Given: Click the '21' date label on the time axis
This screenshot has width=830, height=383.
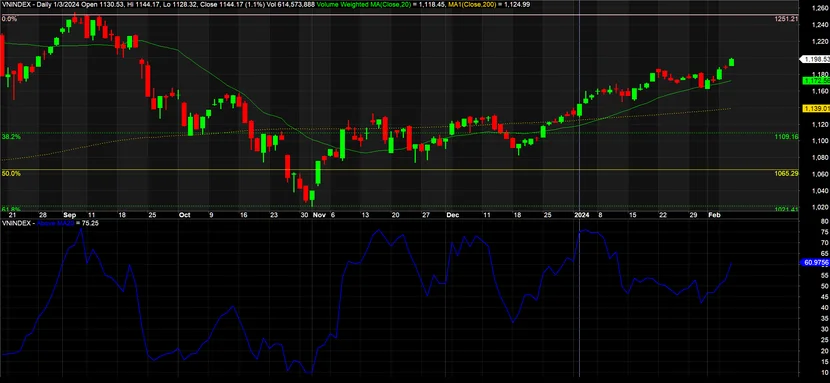Looking at the screenshot, I should 12,216.
